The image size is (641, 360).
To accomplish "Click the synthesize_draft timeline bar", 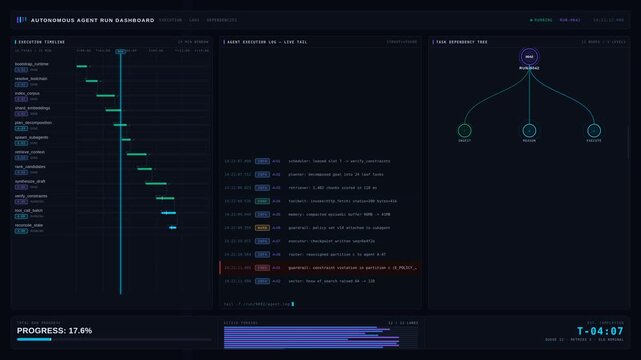I will tap(156, 183).
